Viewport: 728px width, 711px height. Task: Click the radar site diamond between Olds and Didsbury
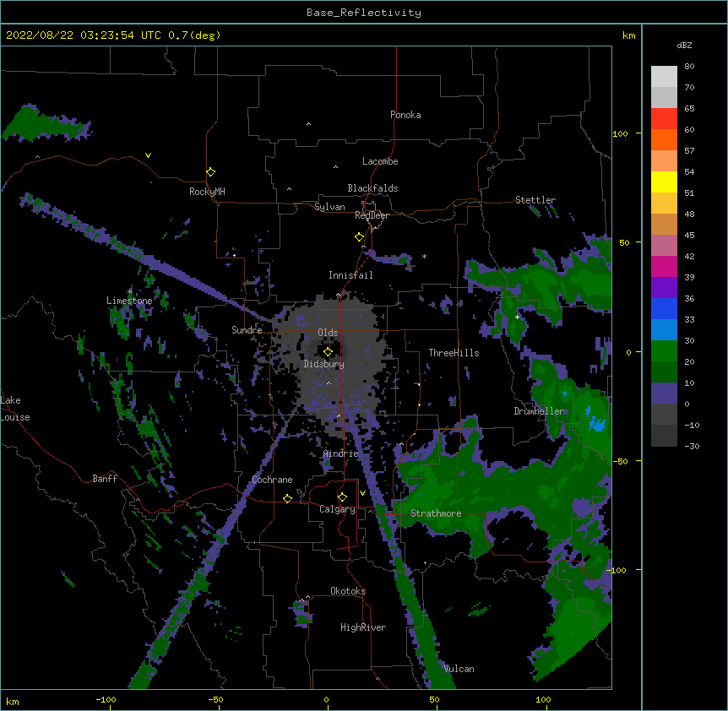(x=328, y=351)
